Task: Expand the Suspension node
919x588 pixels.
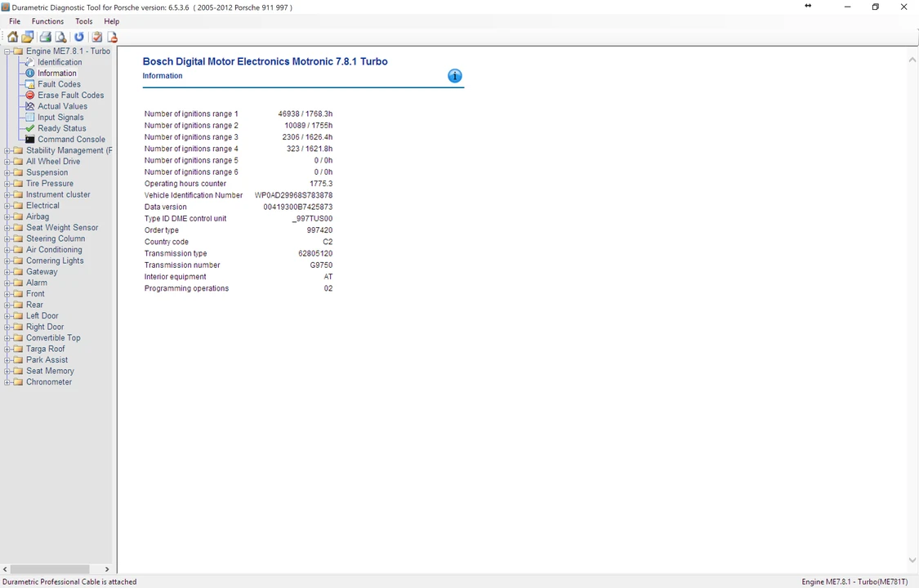Action: 7,173
